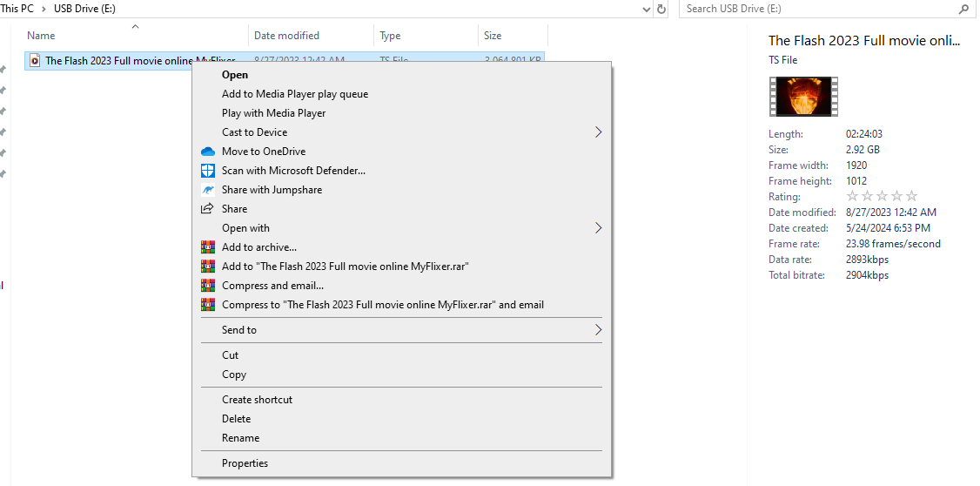Screen dimensions: 980x486
Task: Click WinRAR icon beside Add to archive
Action: pyautogui.click(x=207, y=247)
